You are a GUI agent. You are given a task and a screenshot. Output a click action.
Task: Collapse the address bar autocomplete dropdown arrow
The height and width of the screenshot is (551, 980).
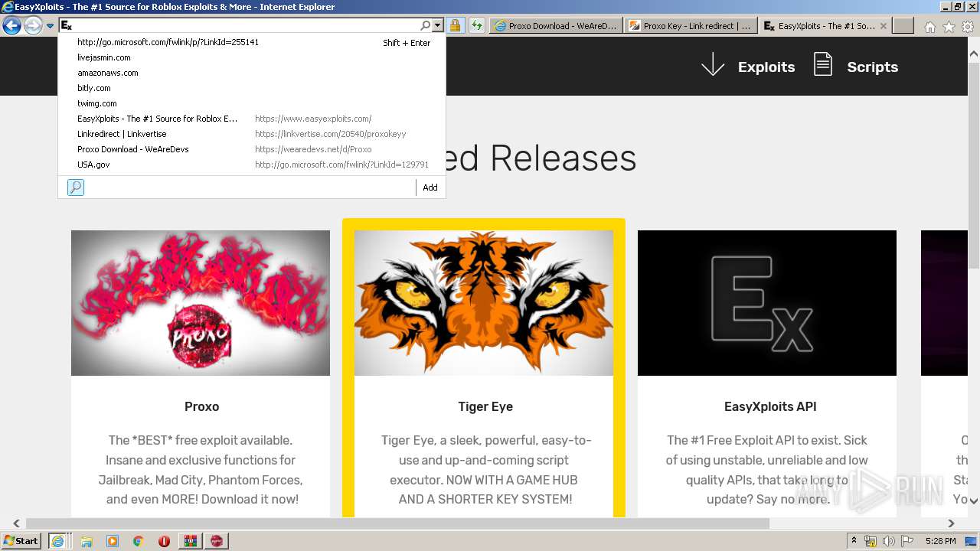[438, 26]
